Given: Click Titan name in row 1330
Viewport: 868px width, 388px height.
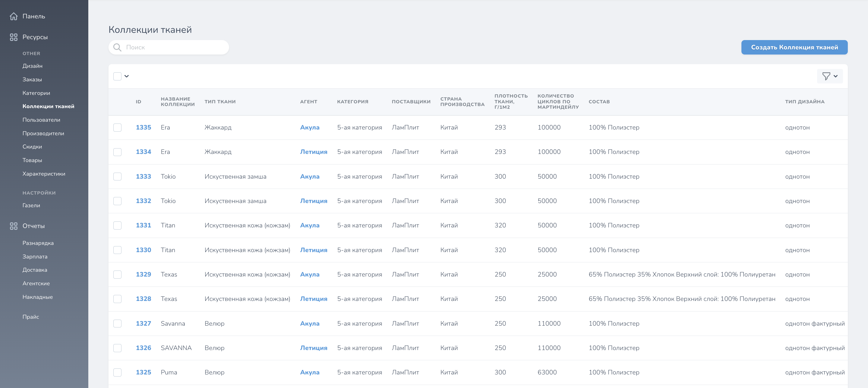Looking at the screenshot, I should pos(168,250).
